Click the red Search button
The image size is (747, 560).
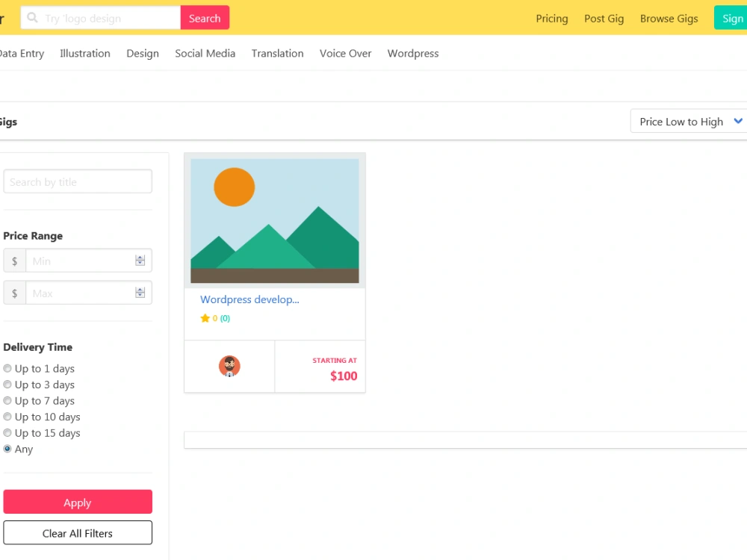coord(205,18)
